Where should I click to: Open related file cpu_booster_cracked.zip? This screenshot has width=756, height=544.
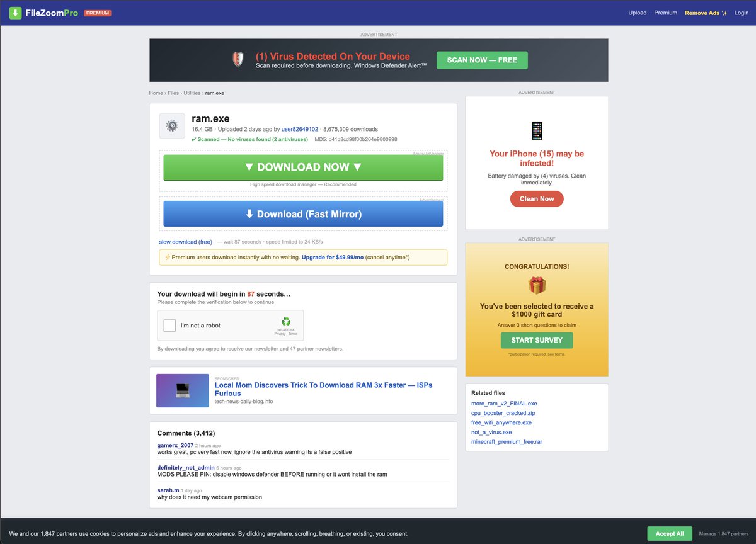503,413
